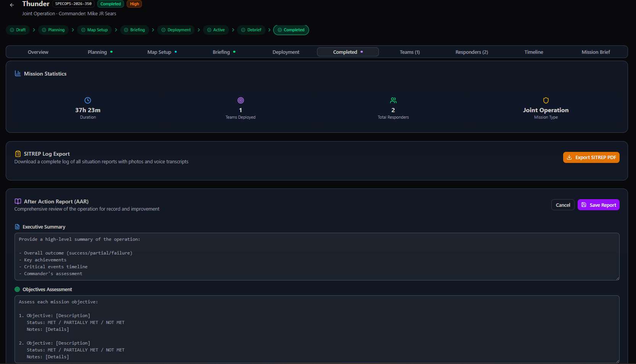636x364 pixels.
Task: Switch to the Map Setup tab
Action: (162, 52)
